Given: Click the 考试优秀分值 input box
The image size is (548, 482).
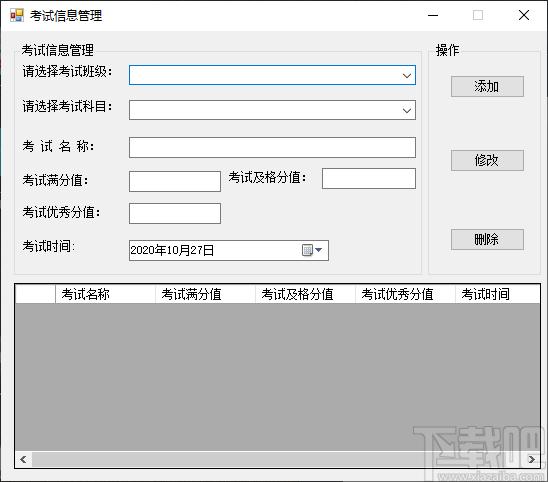Looking at the screenshot, I should tap(175, 214).
